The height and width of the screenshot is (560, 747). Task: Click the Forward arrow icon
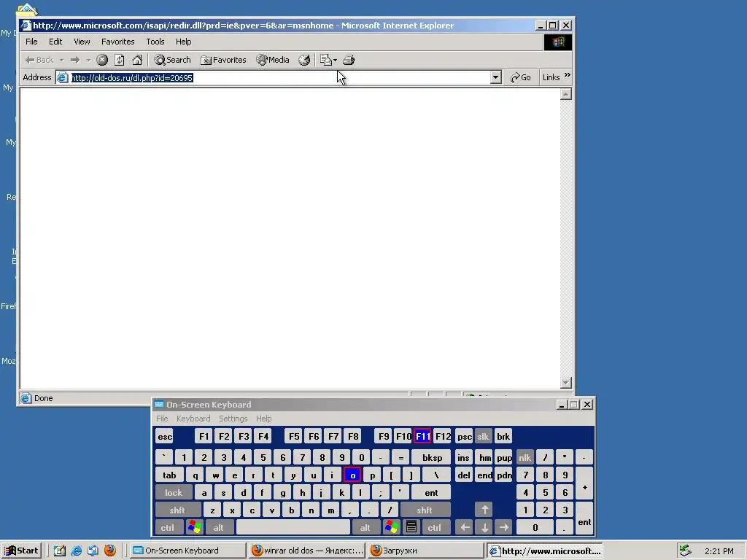75,60
